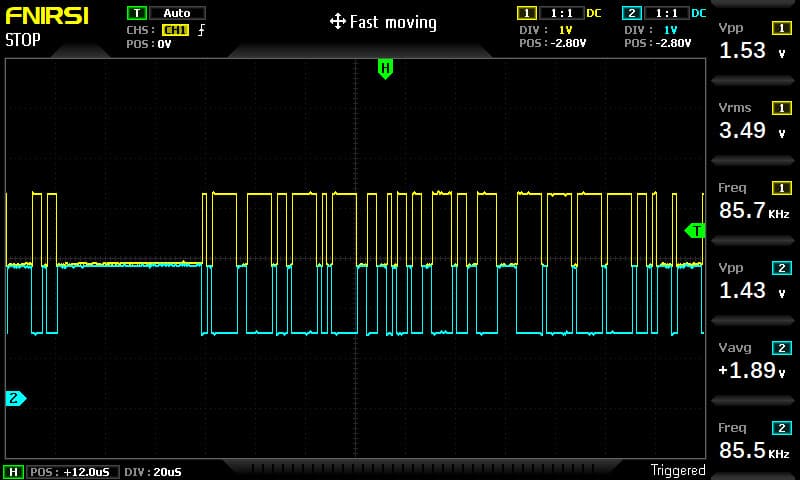The height and width of the screenshot is (480, 800).
Task: Toggle DC coupling for channel 1
Action: click(594, 13)
